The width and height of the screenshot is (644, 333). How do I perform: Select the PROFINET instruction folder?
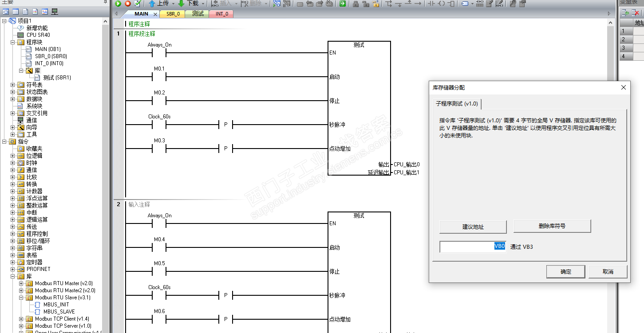pos(38,269)
